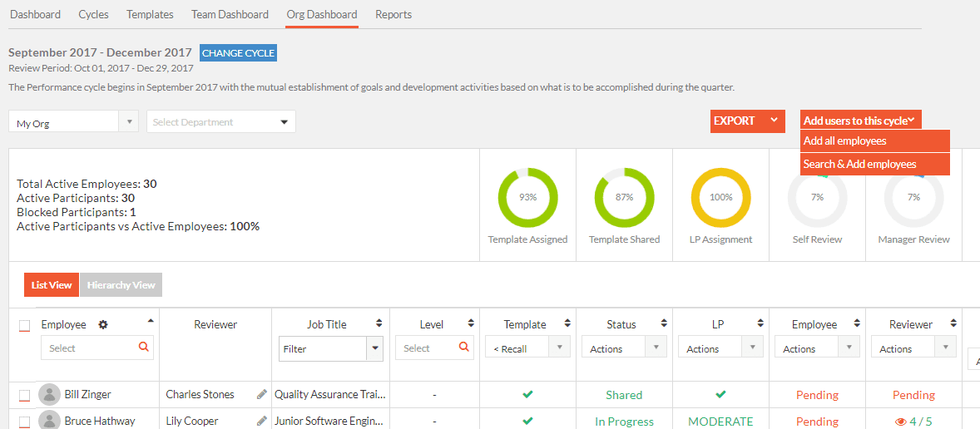This screenshot has width=980, height=429.
Task: Open the Templates tab
Action: pos(150,14)
